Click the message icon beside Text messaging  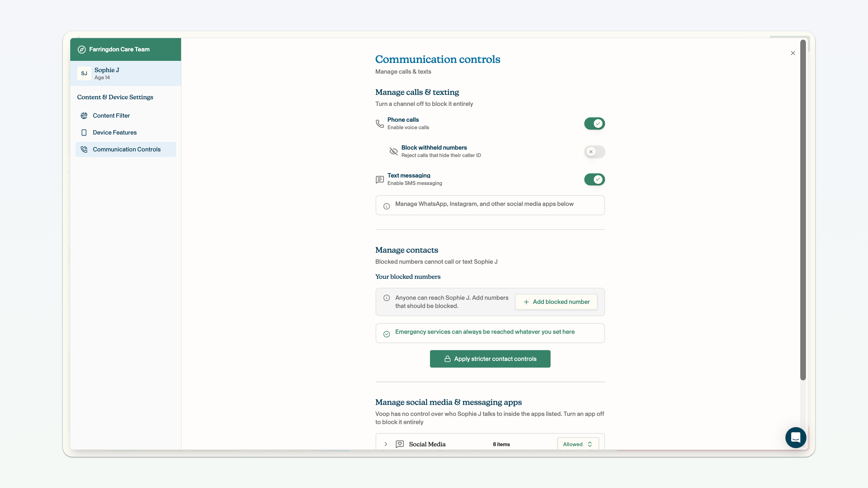tap(380, 180)
